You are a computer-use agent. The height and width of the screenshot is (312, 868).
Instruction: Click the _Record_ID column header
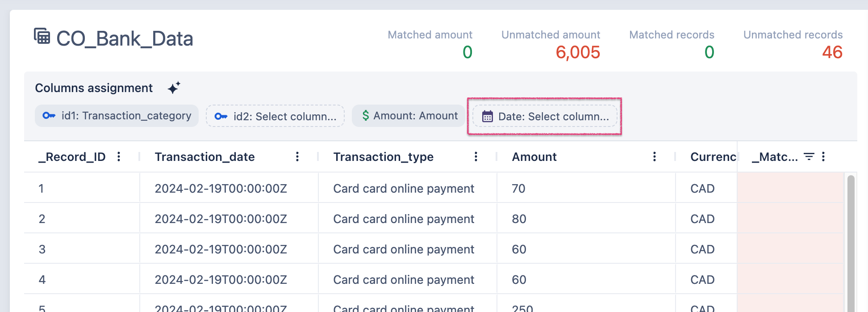tap(72, 157)
